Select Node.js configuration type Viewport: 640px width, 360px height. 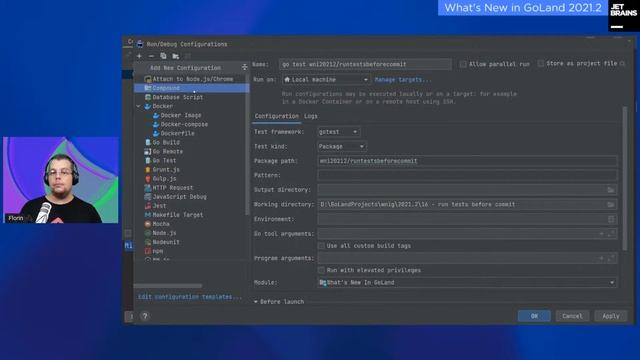point(164,233)
